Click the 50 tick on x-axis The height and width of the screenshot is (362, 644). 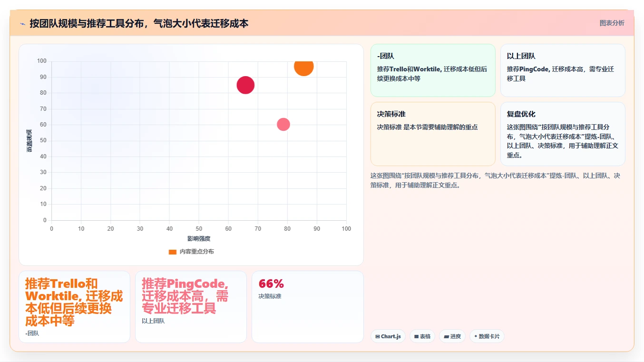tap(199, 229)
